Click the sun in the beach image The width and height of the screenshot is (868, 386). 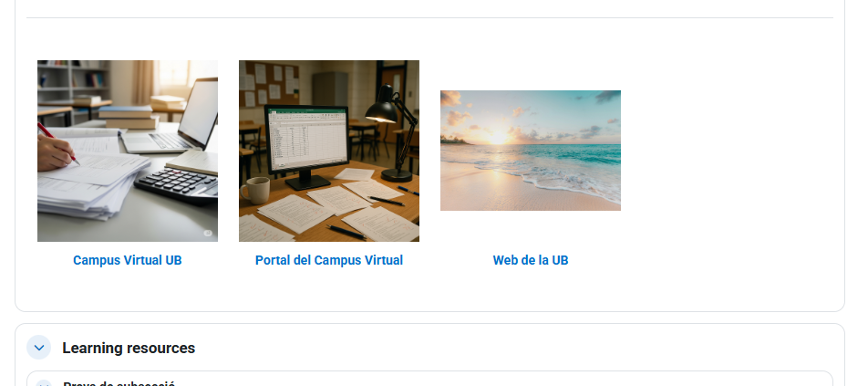pyautogui.click(x=498, y=138)
